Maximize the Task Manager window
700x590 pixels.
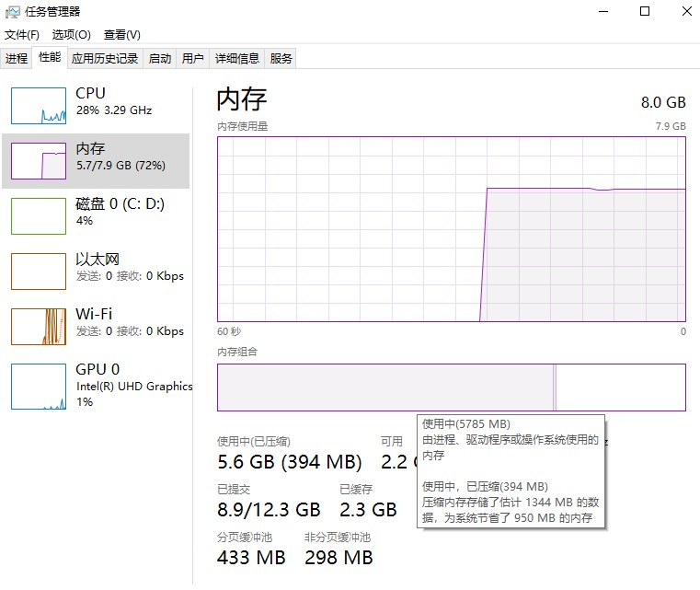(645, 11)
